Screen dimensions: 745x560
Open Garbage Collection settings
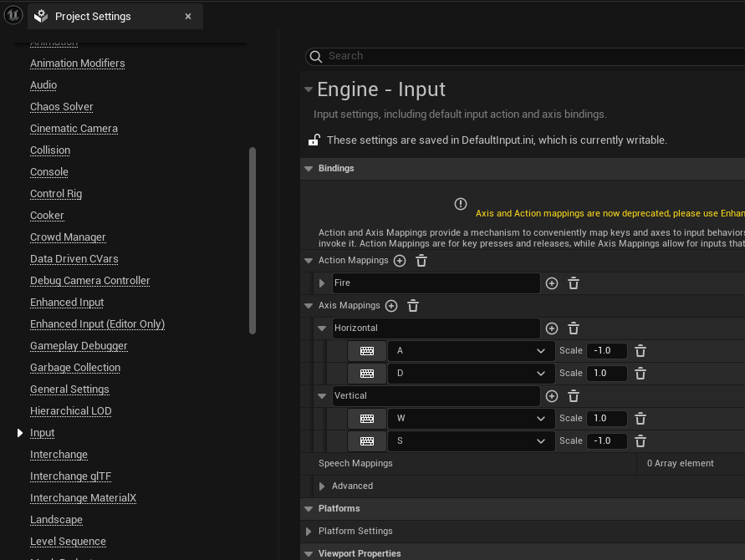pyautogui.click(x=75, y=368)
